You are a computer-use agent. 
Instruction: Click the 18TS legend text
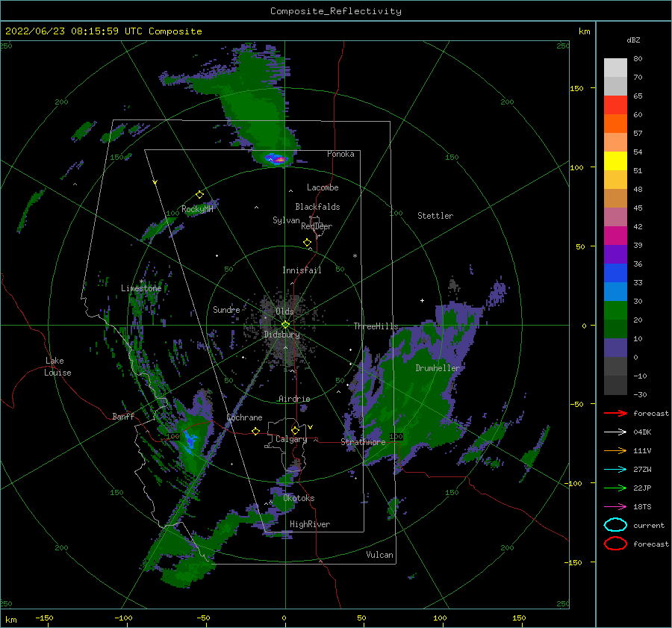(x=642, y=507)
